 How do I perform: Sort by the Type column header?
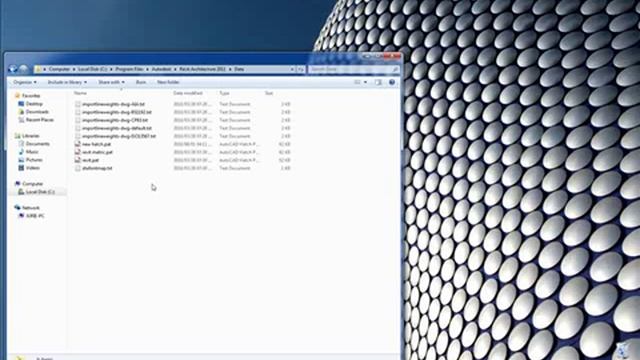coord(224,93)
